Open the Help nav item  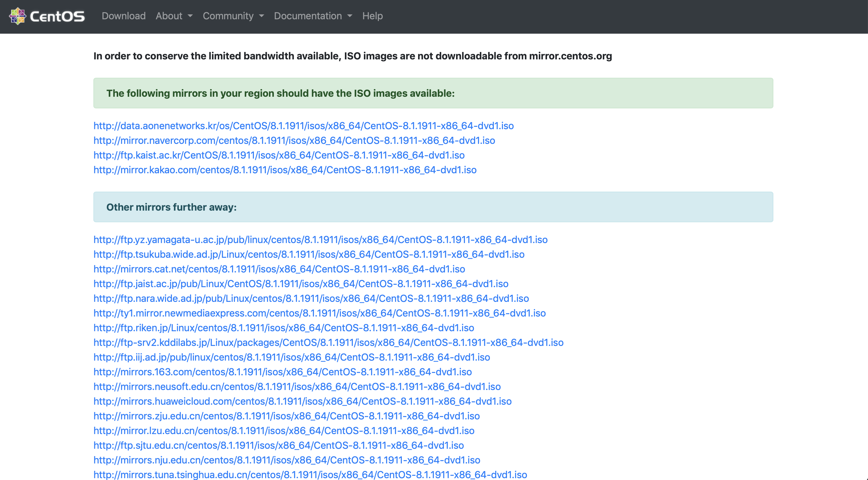pos(372,16)
